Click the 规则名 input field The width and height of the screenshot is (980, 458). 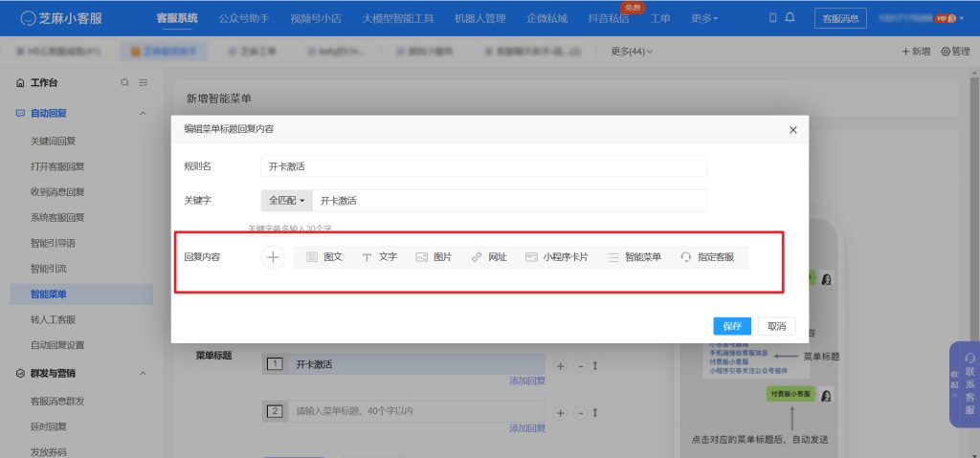483,166
